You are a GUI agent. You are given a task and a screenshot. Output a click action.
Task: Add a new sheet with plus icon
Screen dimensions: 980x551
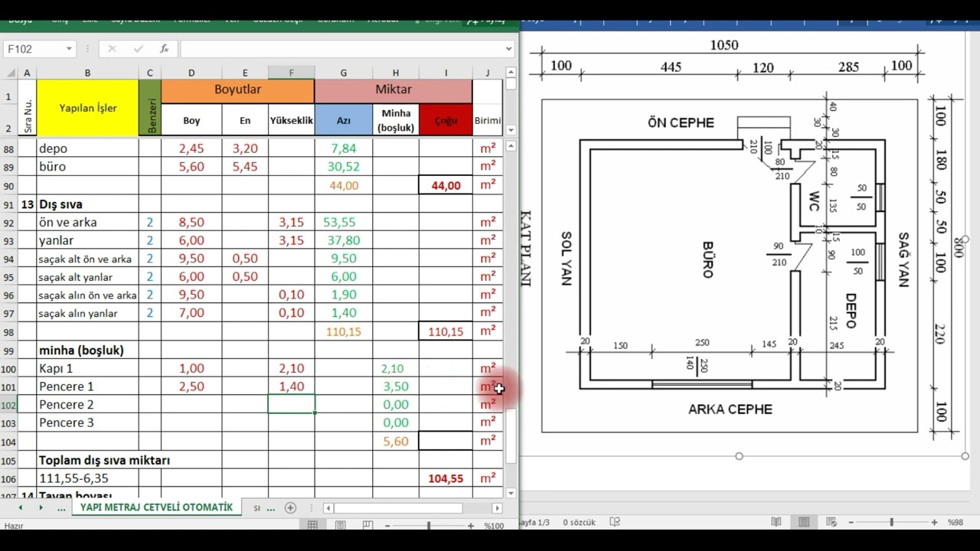click(290, 507)
